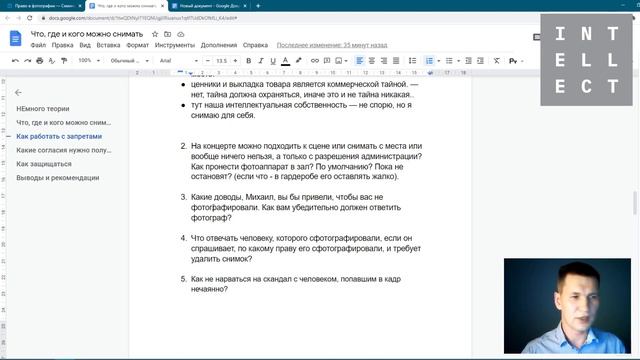Toggle the numbered list
The width and height of the screenshot is (640, 360).
point(429,61)
